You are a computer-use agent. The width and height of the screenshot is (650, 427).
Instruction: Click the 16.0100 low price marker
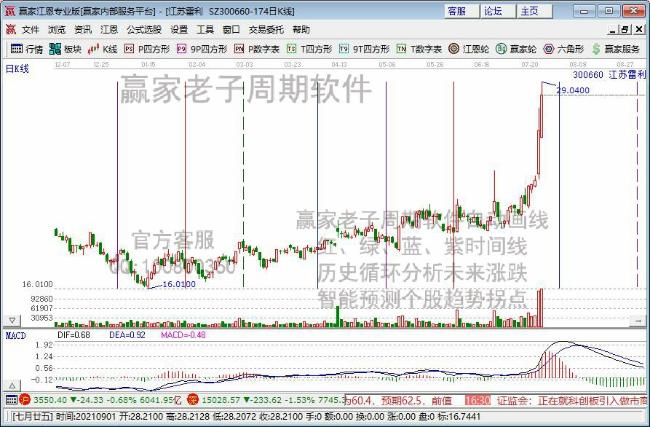point(179,284)
